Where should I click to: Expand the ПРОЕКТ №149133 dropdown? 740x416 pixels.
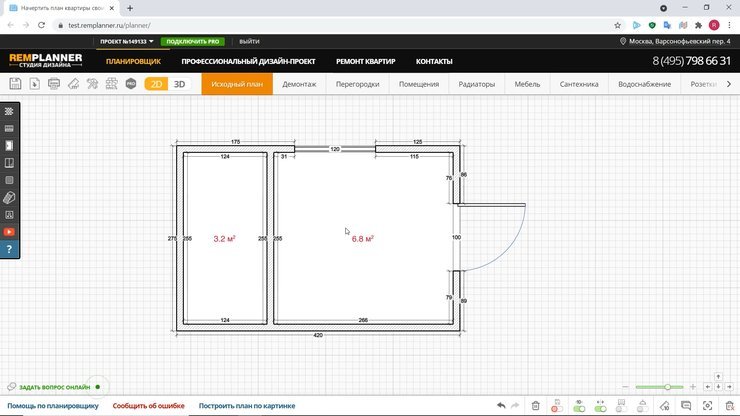pos(127,42)
